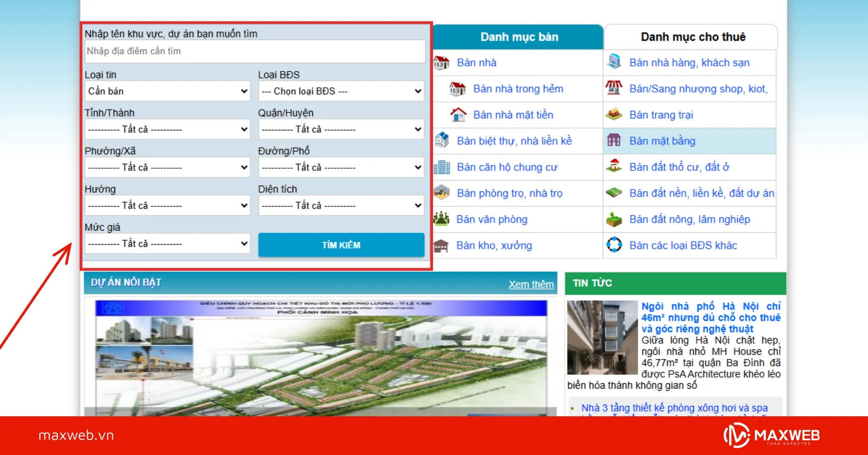Click the house icon beside Bán nhà
Screen dimensions: 868x455
(441, 63)
